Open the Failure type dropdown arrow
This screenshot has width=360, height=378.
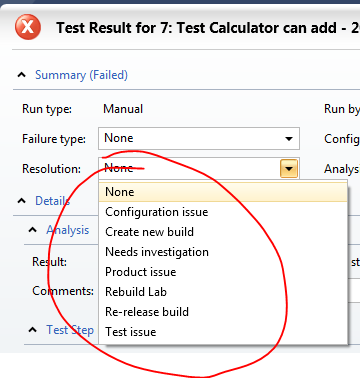289,139
